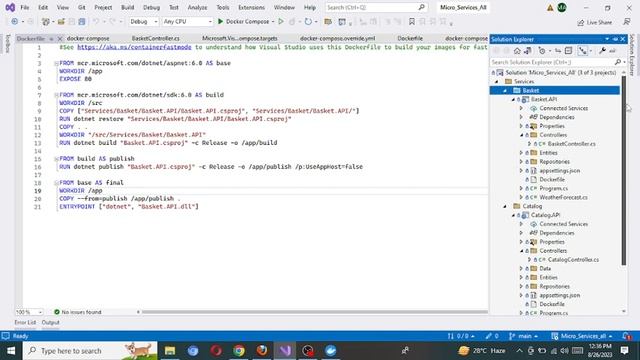The image size is (640, 360).
Task: Open the Git branch main selector
Action: pyautogui.click(x=524, y=336)
